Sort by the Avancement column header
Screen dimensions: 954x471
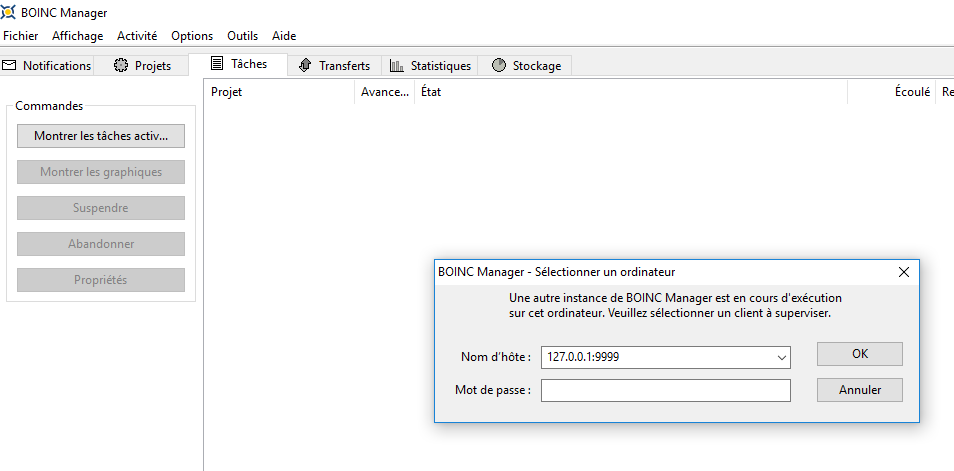[385, 92]
